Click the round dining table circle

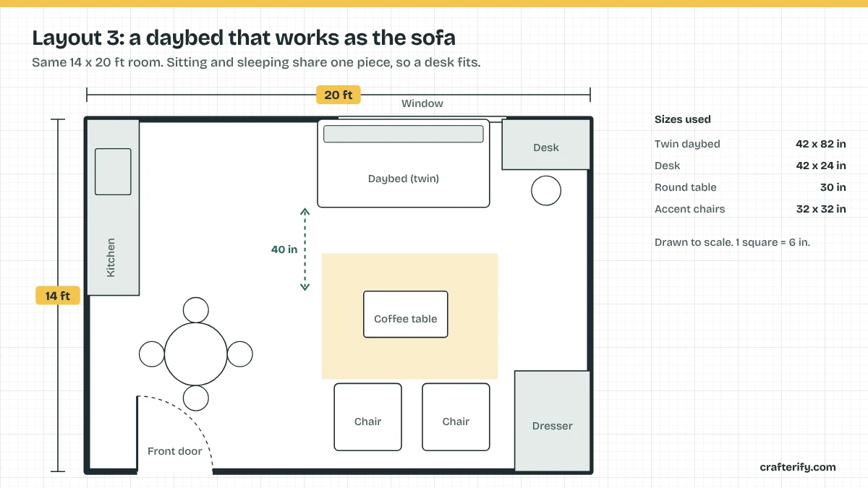[x=196, y=354]
